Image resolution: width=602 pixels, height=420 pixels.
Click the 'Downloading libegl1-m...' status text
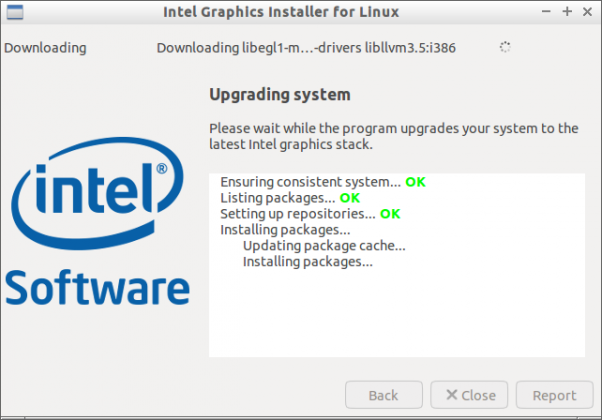click(306, 48)
